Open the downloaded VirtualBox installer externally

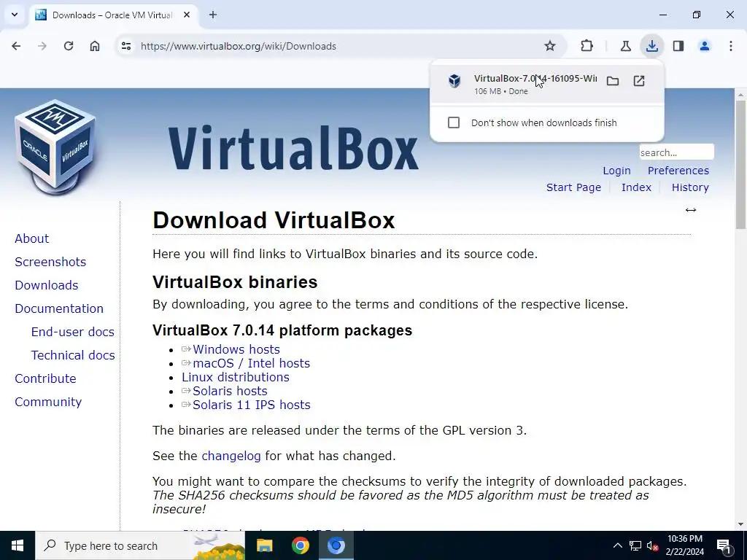click(x=639, y=81)
